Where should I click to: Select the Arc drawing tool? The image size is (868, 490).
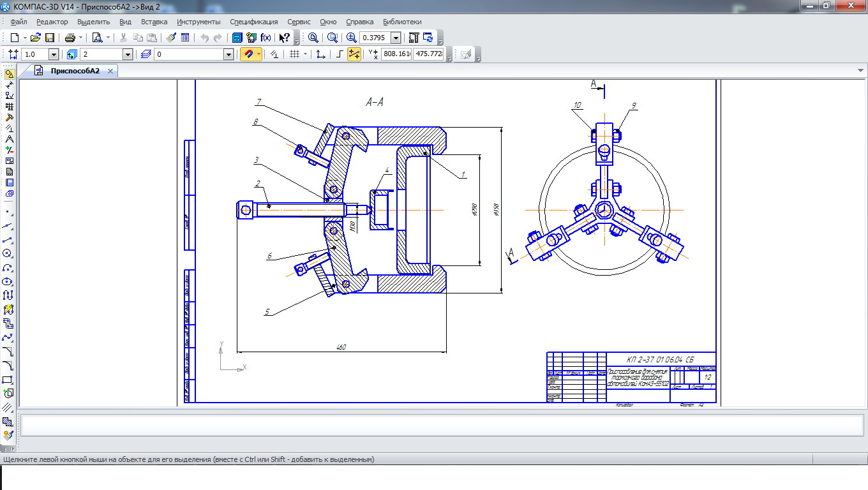8,267
